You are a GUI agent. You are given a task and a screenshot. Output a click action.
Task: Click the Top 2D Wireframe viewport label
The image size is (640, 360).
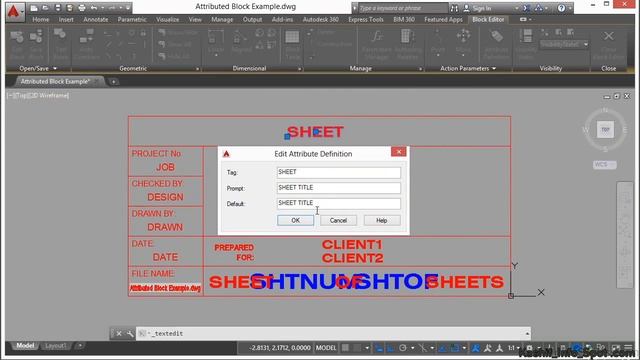tap(38, 96)
